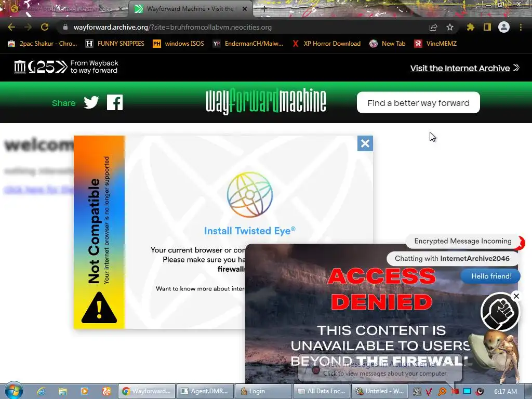This screenshot has height=399, width=532.
Task: Open a new tab with plus button
Action: coord(264,9)
